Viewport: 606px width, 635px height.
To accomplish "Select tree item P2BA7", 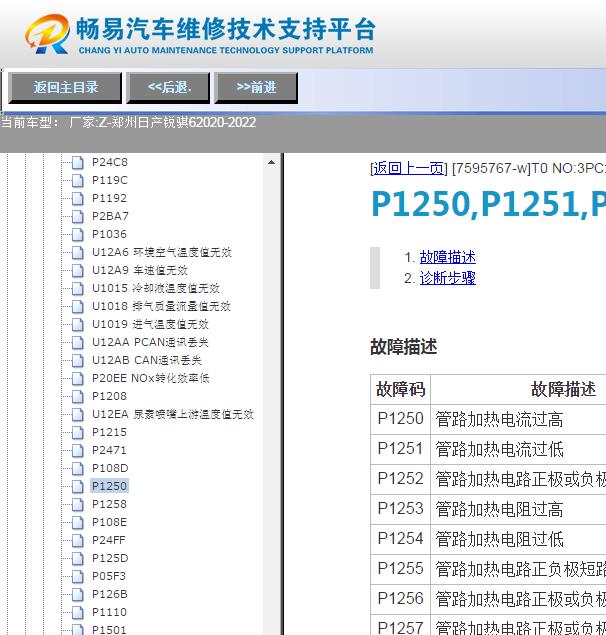I will coord(110,216).
